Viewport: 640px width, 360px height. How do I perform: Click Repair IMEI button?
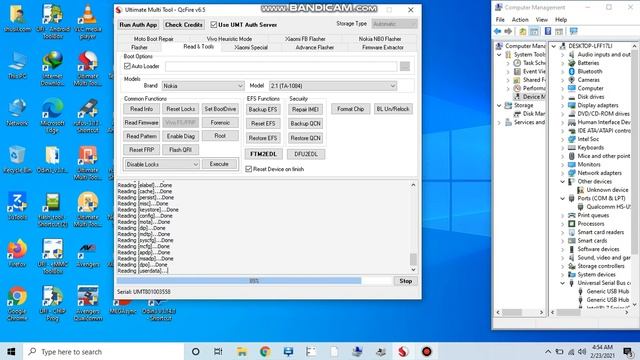pyautogui.click(x=305, y=109)
